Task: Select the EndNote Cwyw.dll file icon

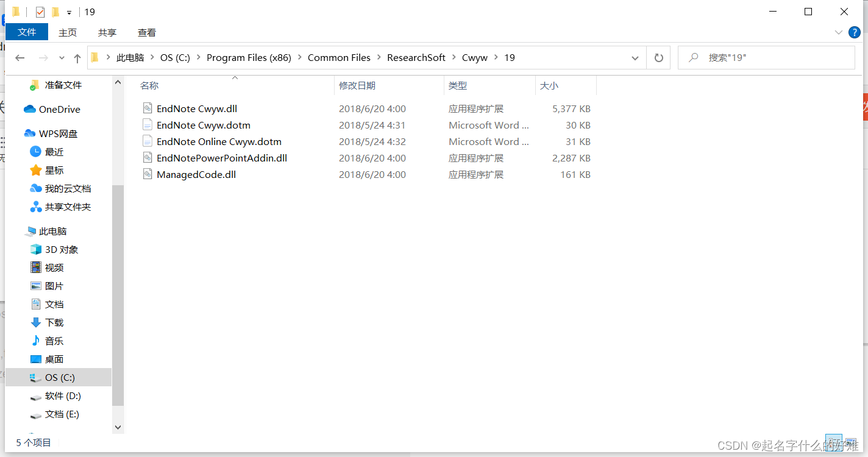Action: pyautogui.click(x=147, y=108)
